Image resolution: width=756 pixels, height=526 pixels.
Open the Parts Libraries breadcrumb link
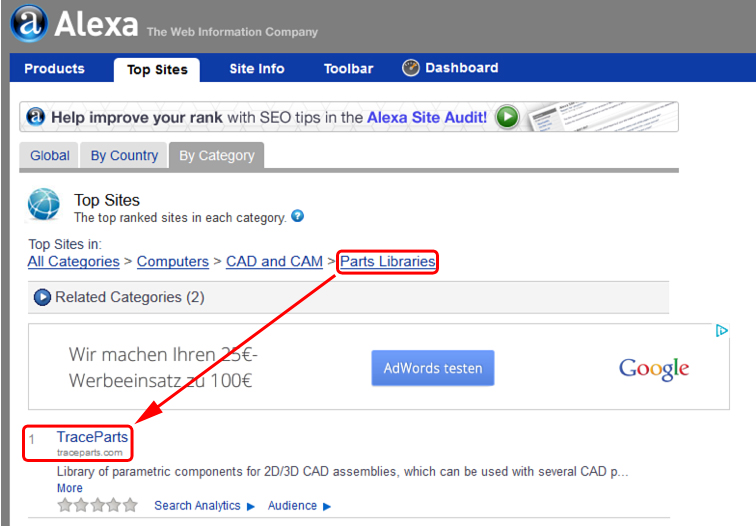(x=388, y=261)
